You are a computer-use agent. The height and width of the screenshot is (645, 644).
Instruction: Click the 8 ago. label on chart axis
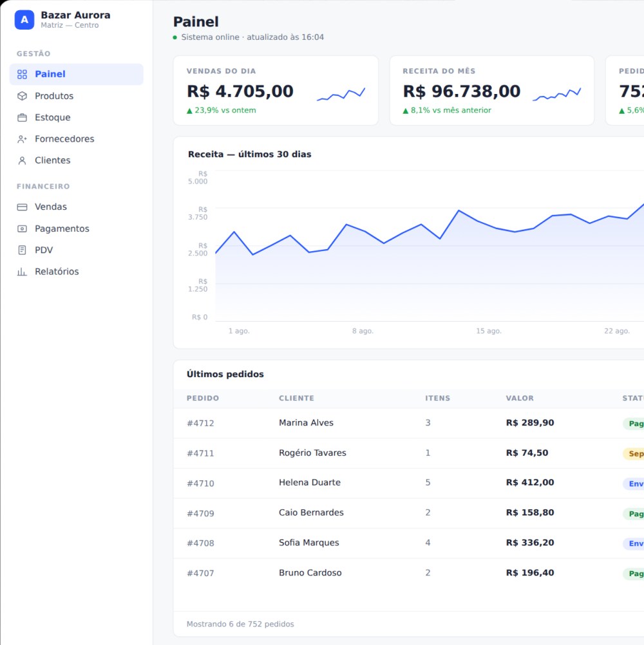363,331
